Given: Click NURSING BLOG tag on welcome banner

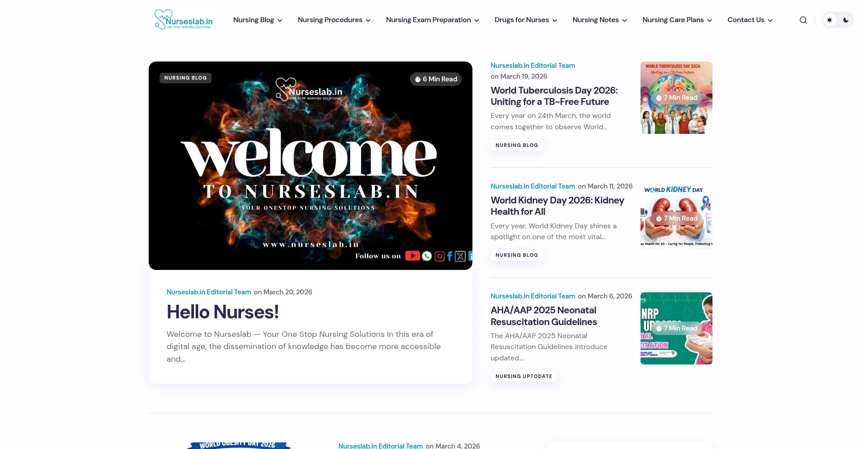Looking at the screenshot, I should point(185,78).
